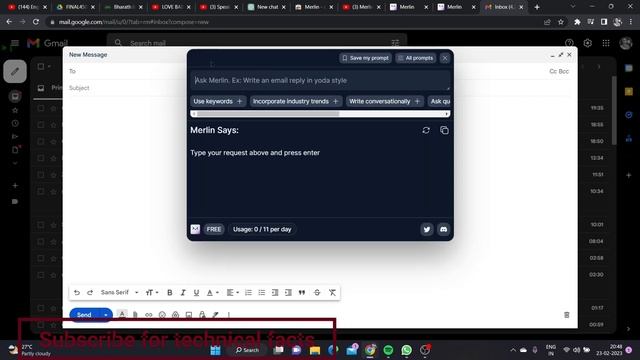Add Cc recipients
Screen dimensions: 640x360
(553, 71)
